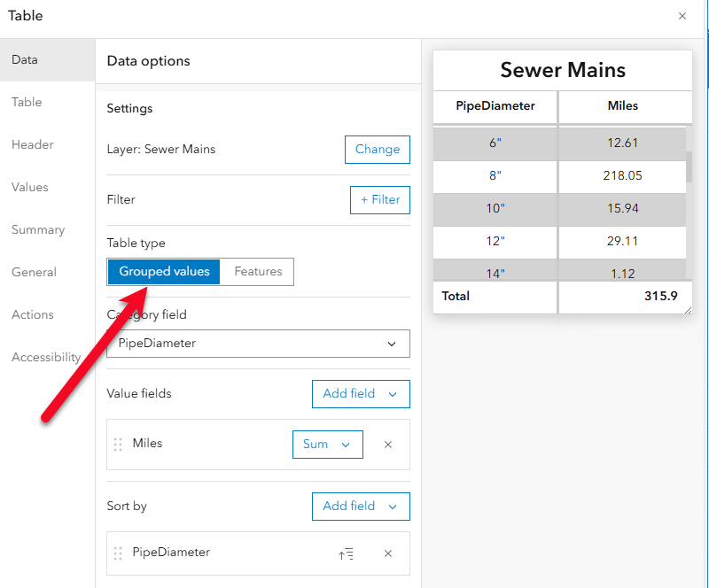Click the table preview resize handle
Viewport: 709px width, 588px height.
point(687,308)
